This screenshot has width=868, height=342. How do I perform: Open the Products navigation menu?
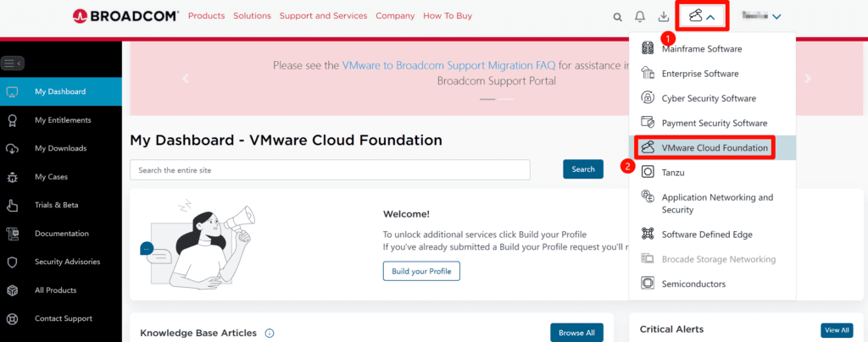click(x=206, y=16)
